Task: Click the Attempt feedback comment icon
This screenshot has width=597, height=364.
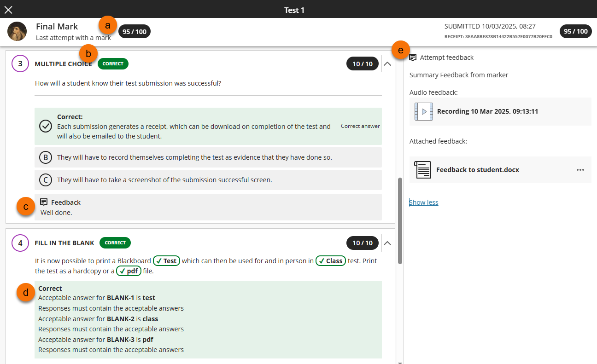Action: click(x=413, y=58)
